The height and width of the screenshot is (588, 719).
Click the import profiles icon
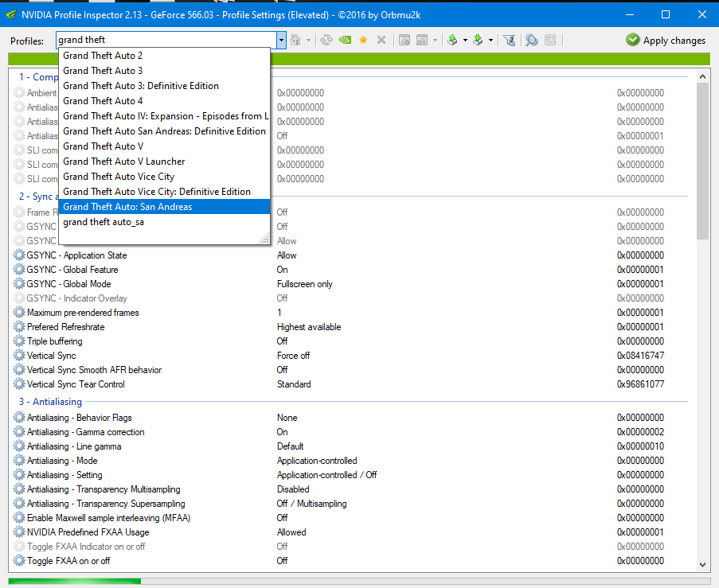click(x=478, y=40)
